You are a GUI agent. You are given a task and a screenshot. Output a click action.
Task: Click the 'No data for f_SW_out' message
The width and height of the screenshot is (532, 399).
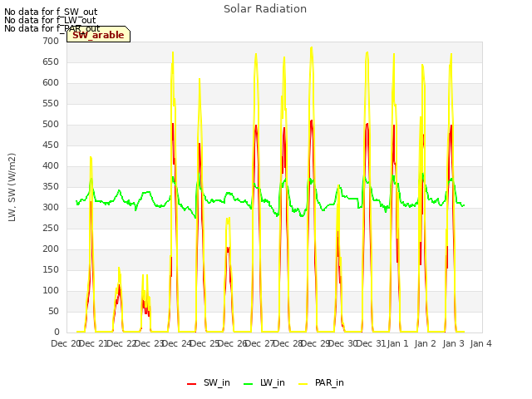(x=51, y=12)
